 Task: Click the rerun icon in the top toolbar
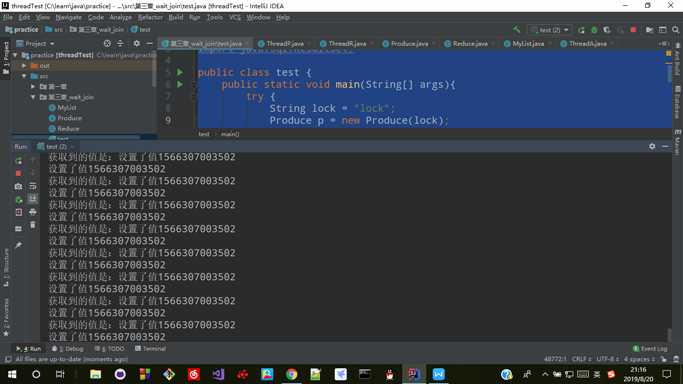pyautogui.click(x=581, y=30)
